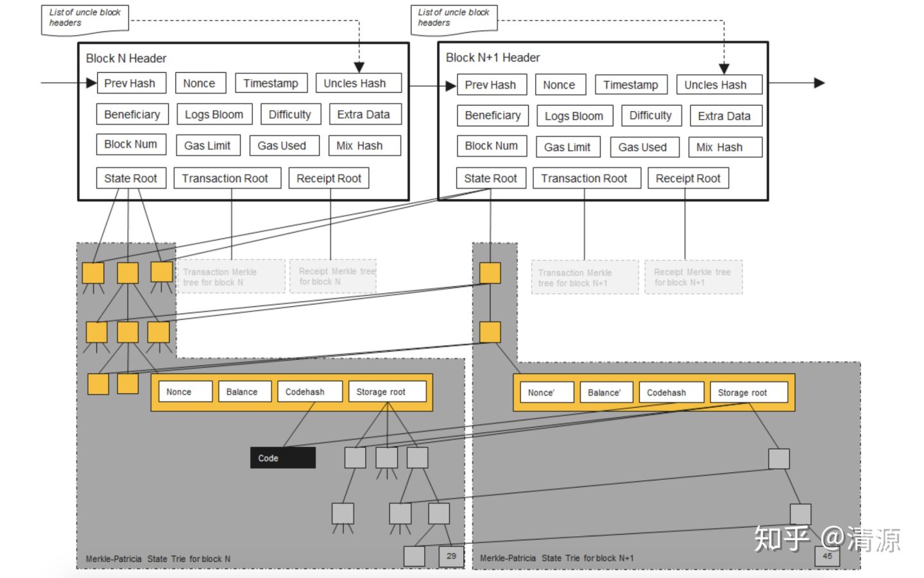Click 'Merkle-Patricia State Trie for block N+1' label
924x578 pixels.
556,558
